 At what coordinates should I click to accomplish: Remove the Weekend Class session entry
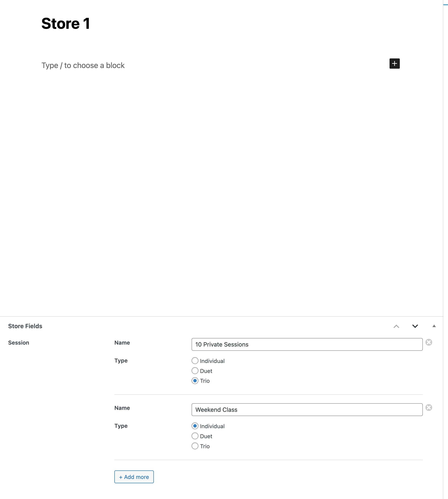click(429, 408)
